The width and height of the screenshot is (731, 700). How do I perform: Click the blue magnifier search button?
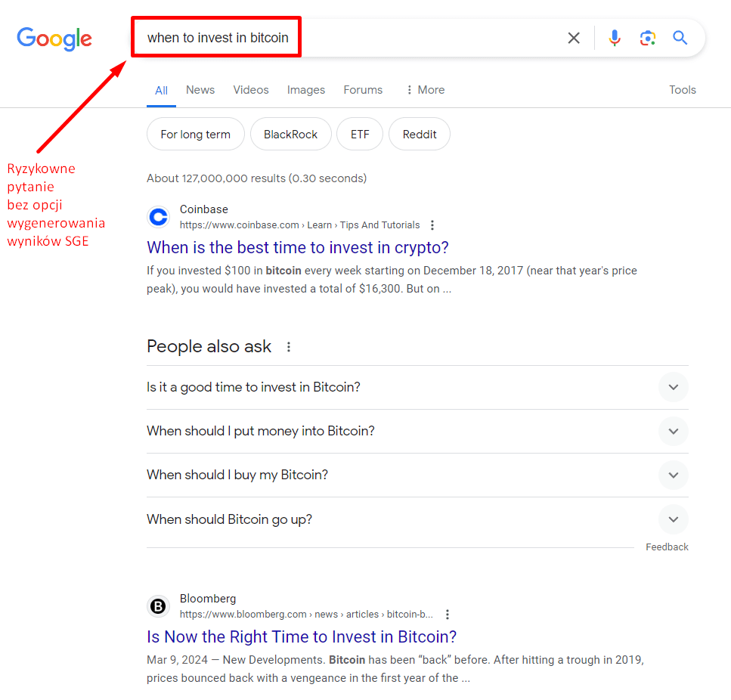pyautogui.click(x=680, y=38)
